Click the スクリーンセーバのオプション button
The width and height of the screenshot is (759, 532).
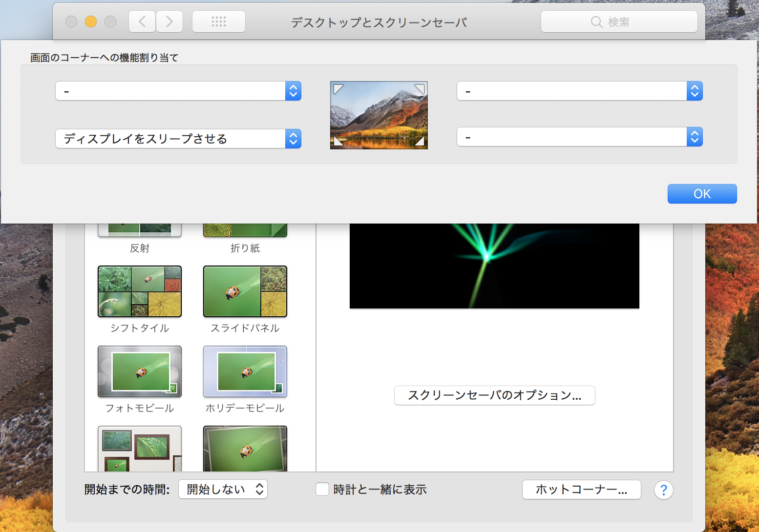[494, 395]
